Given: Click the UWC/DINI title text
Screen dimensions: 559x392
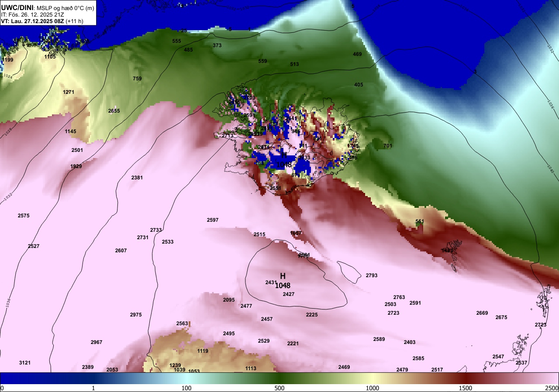Looking at the screenshot, I should coord(17,7).
